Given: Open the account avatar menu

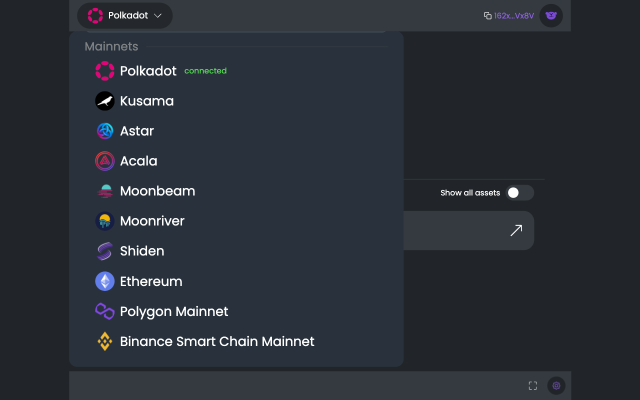Looking at the screenshot, I should (x=551, y=16).
